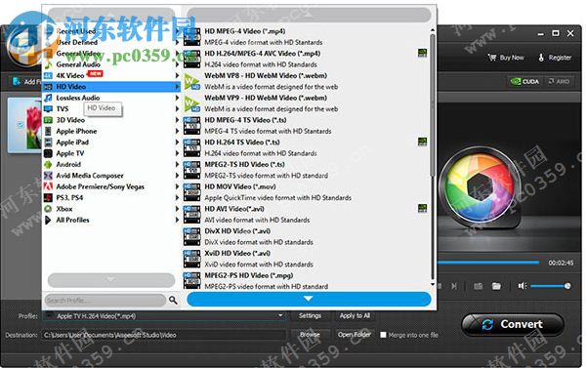Open profile Settings
The height and width of the screenshot is (368, 588).
[310, 315]
